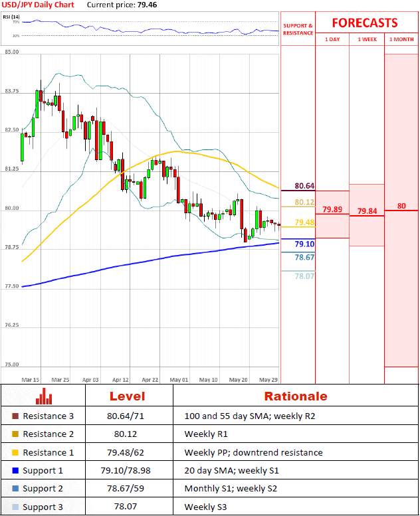The height and width of the screenshot is (516, 420).
Task: Select the 1 MONTH forecast column header
Action: coord(401,39)
